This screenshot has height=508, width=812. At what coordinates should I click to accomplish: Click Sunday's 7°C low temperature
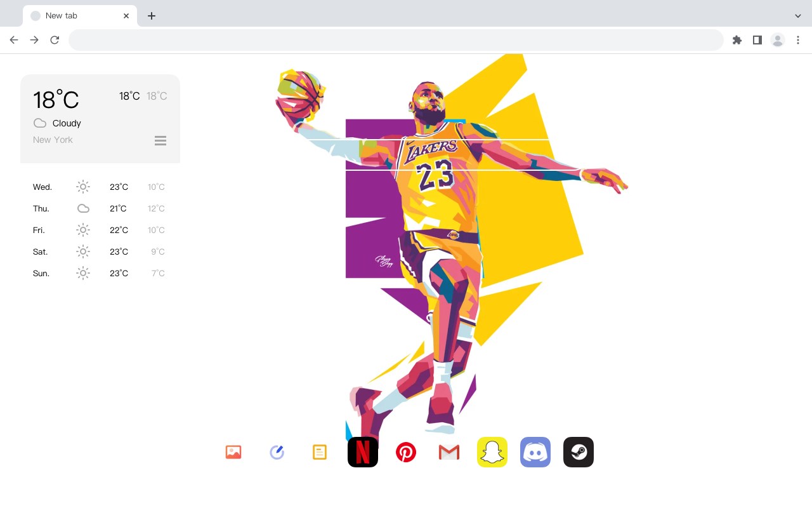tap(158, 273)
